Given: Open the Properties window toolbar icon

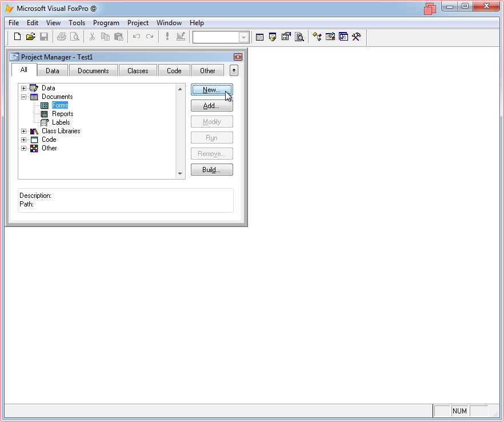Looking at the screenshot, I should pos(286,37).
